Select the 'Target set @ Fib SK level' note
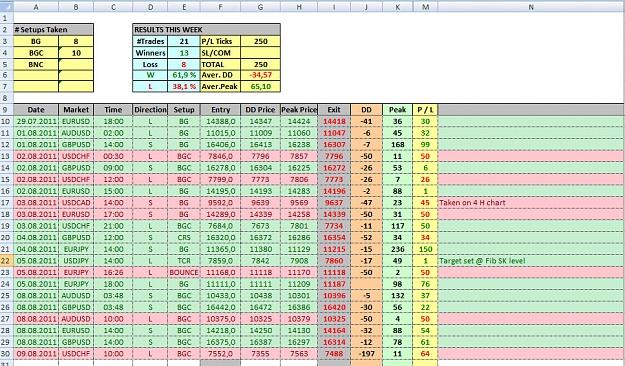The image size is (625, 366). 482,261
